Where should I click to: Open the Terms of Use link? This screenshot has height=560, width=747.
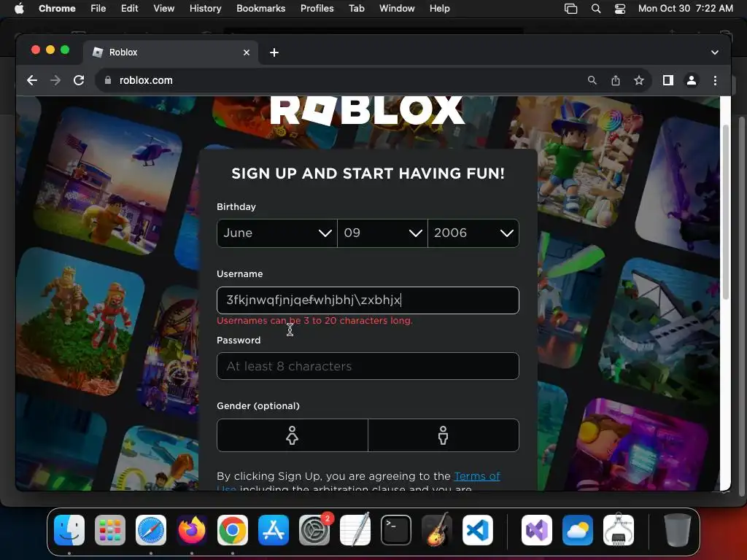click(x=477, y=476)
